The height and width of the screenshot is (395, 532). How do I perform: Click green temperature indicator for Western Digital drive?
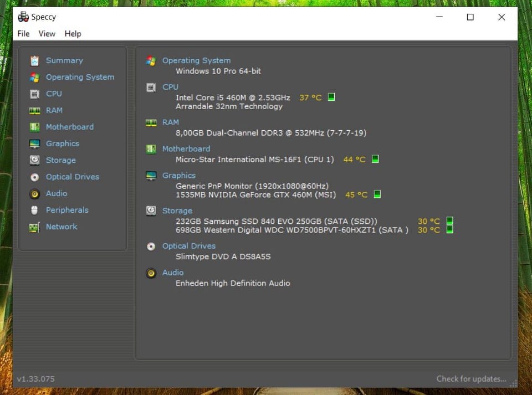tap(449, 229)
